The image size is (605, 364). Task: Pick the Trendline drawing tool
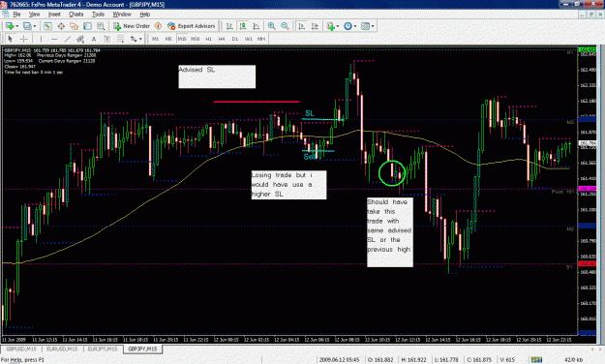(x=67, y=39)
